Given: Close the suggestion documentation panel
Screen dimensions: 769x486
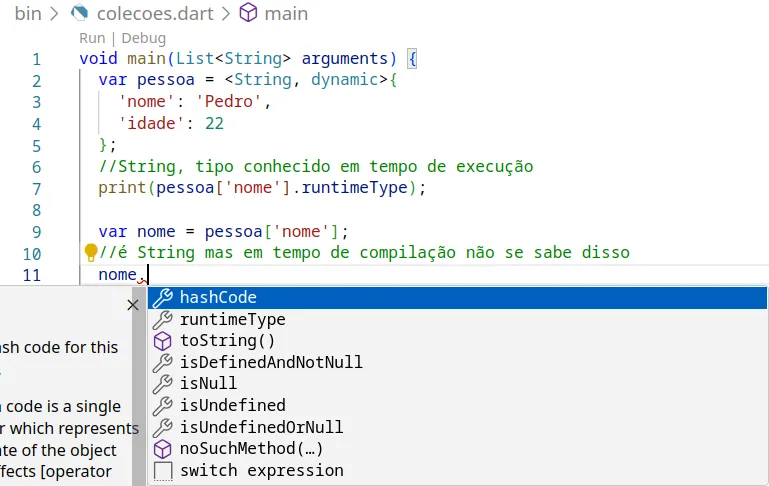Looking at the screenshot, I should tap(132, 305).
